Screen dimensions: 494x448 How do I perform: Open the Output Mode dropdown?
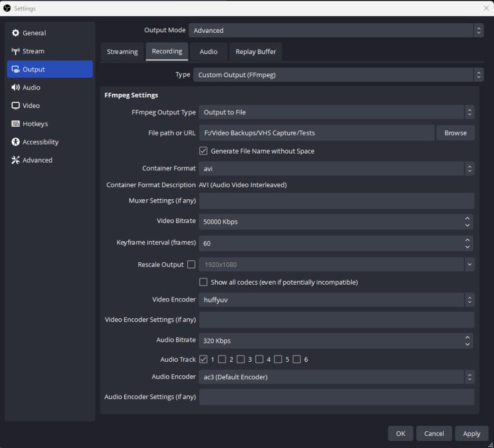(x=336, y=30)
